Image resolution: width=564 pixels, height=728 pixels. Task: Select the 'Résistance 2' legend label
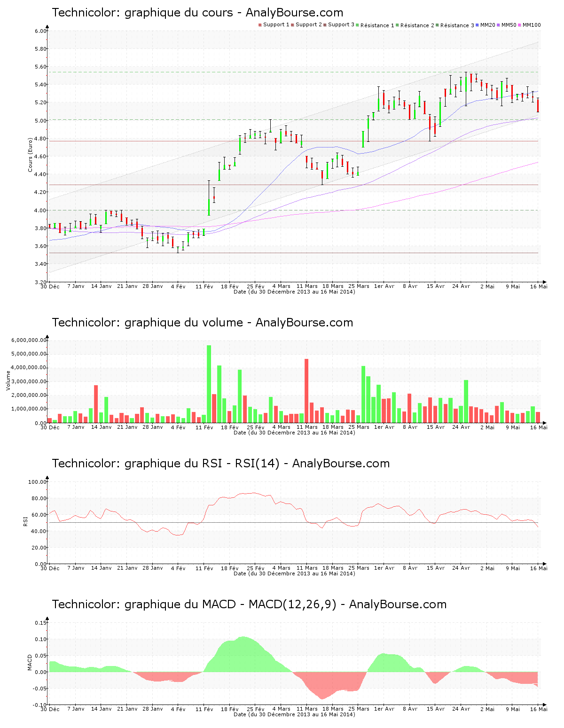[417, 25]
